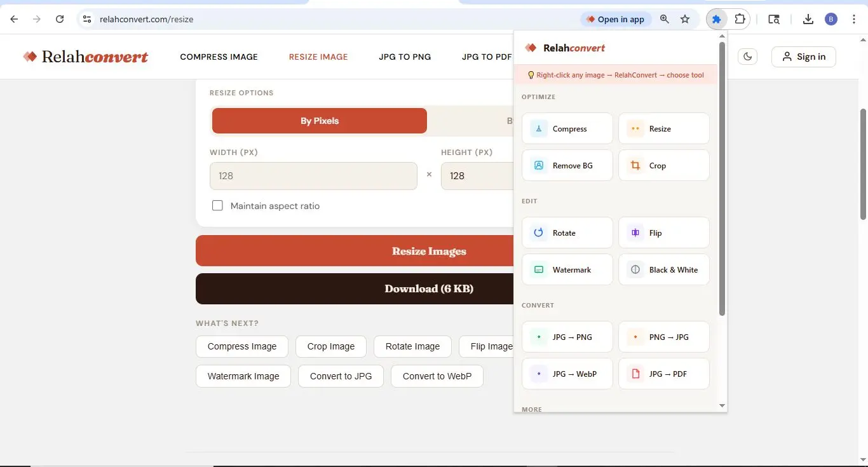The image size is (868, 467).
Task: Choose the Black & White tool
Action: click(663, 269)
